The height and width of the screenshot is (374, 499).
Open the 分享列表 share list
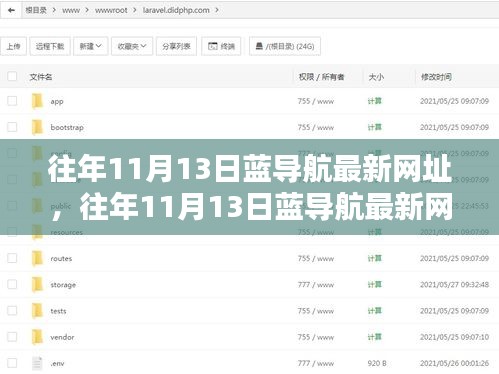(176, 46)
